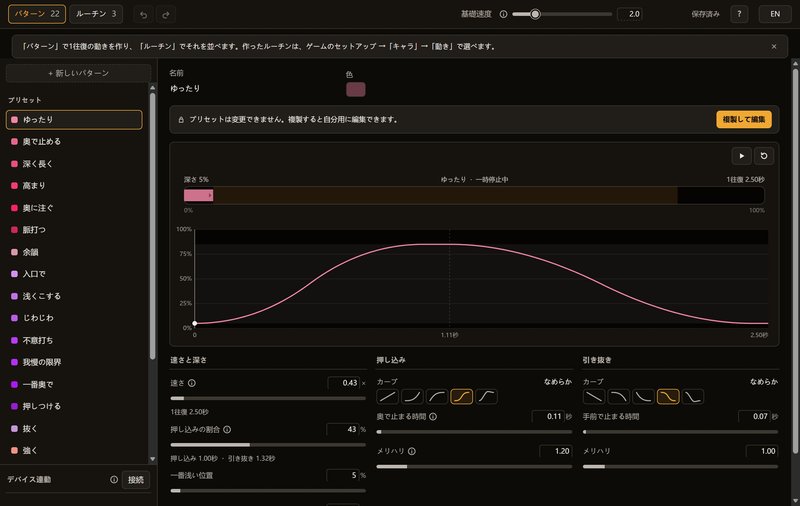Click the info icon beside デバイス連動
Viewport: 800px width, 506px height.
(114, 479)
